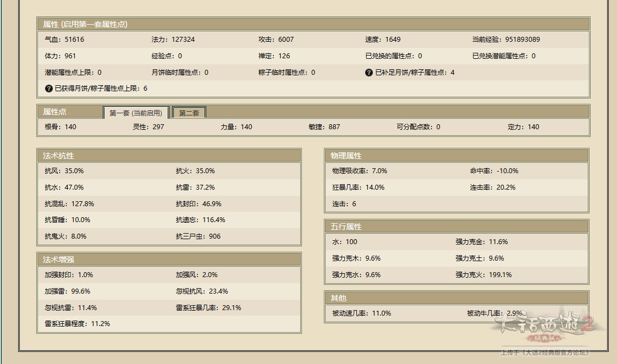
Task: Select the 强力克火 199.1% entry
Action: [x=483, y=275]
